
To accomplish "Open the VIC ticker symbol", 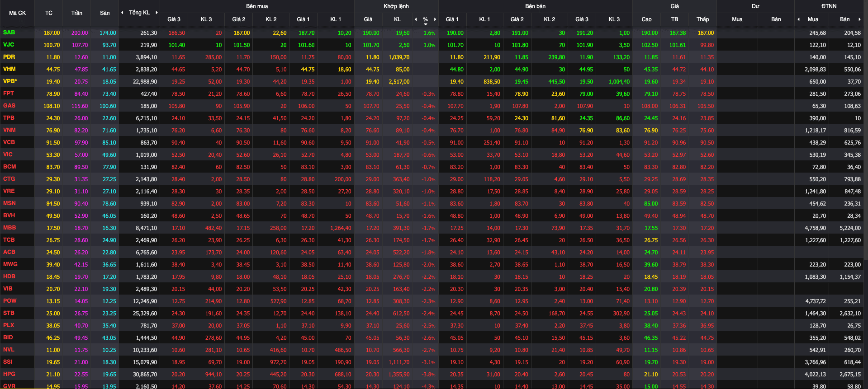I will pos(8,155).
